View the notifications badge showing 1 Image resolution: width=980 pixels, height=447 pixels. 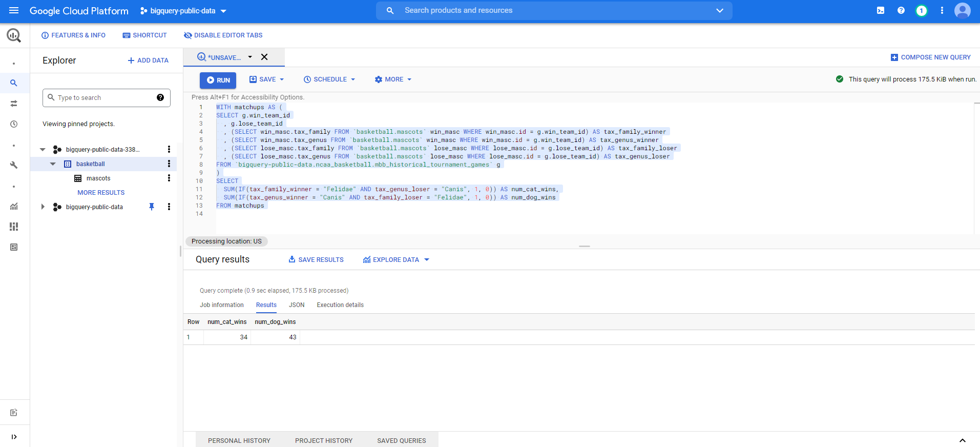click(922, 10)
